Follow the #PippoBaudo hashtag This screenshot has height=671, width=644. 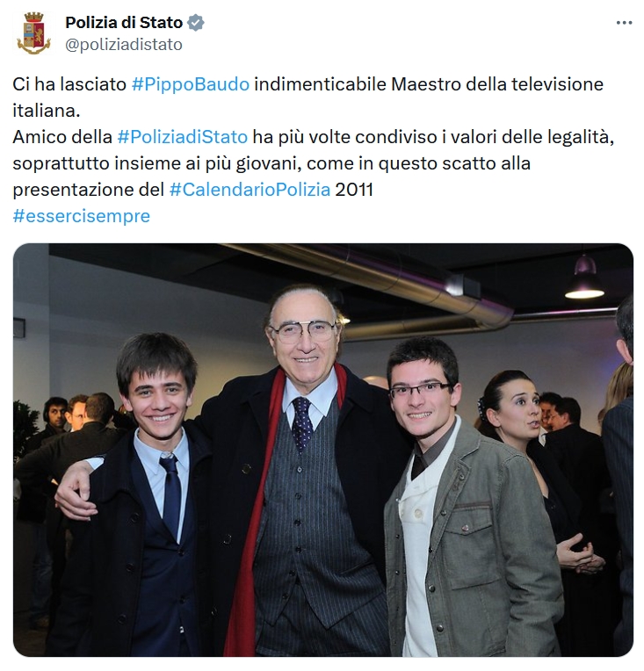[x=191, y=84]
